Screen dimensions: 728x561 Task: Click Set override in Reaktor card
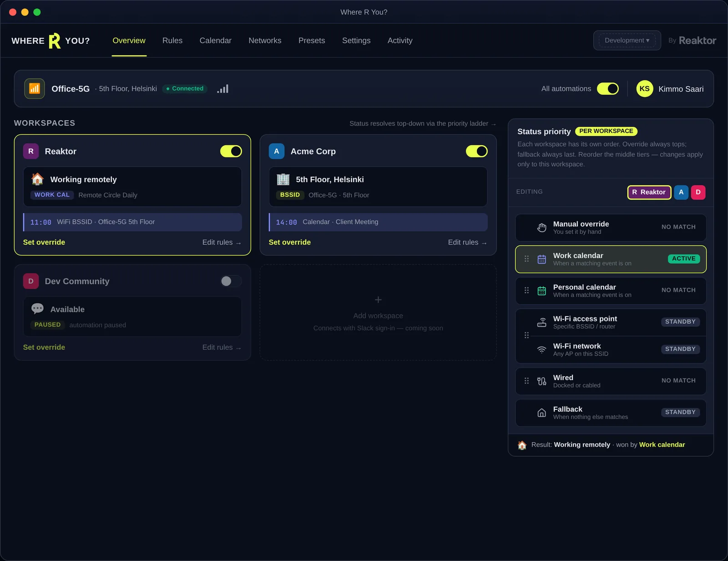[x=44, y=242]
